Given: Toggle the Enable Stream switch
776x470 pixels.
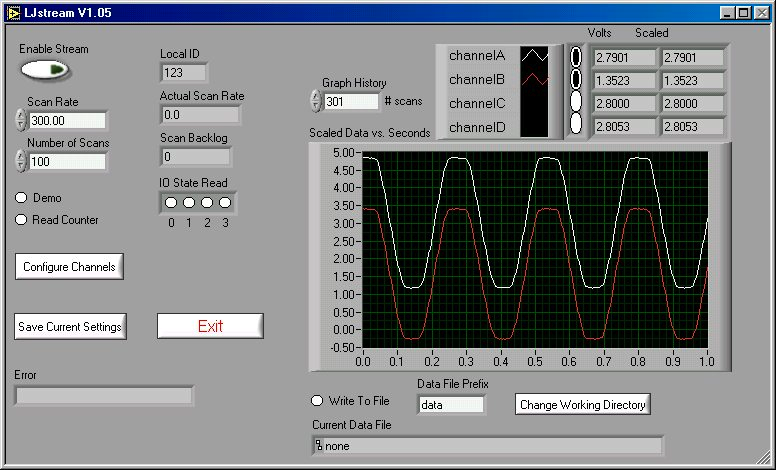Looking at the screenshot, I should point(45,70).
